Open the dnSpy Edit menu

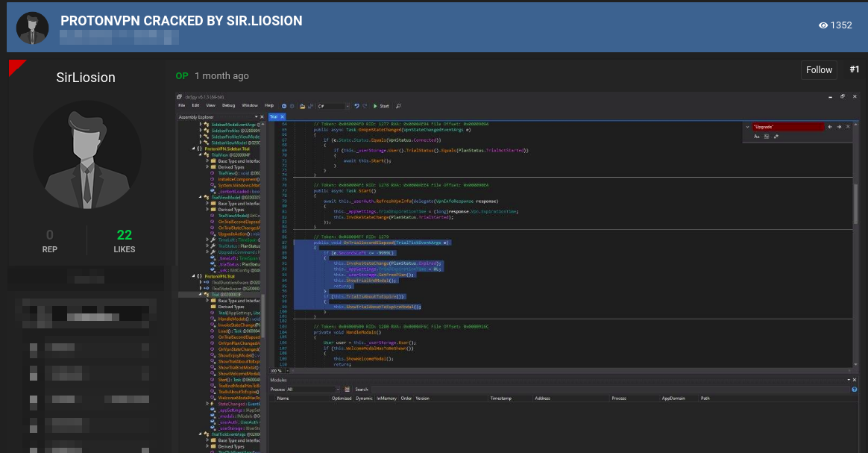195,106
